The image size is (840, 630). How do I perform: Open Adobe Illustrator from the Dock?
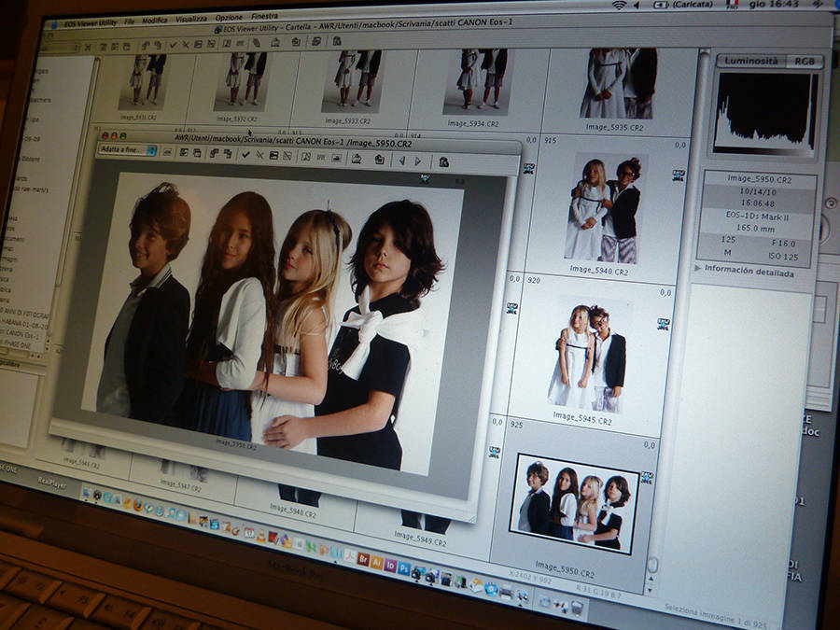click(x=377, y=562)
